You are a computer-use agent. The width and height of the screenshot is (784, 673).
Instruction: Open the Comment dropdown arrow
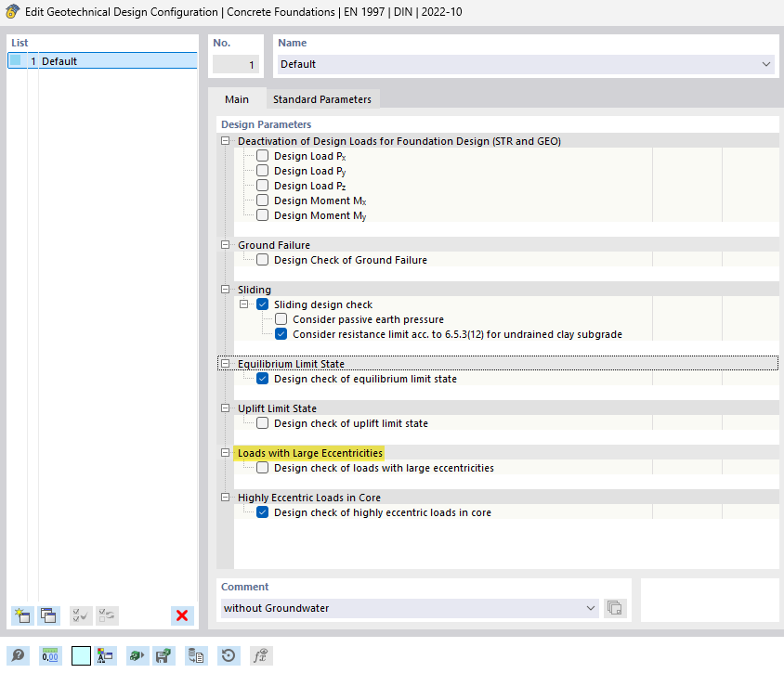point(591,608)
